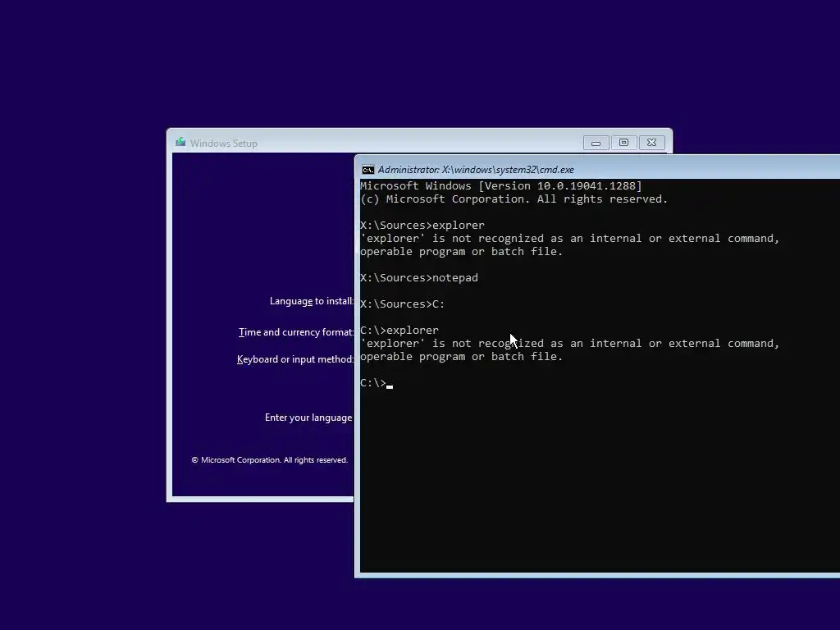Click the '(c) Microsoft Corporation' line in cmd
Viewport: 840px width, 630px height.
pos(514,199)
